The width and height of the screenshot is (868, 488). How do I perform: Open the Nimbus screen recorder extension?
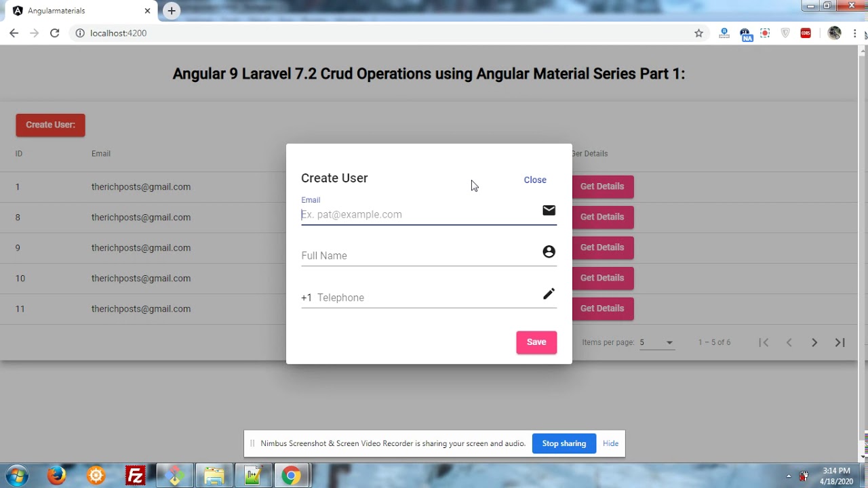pos(765,33)
